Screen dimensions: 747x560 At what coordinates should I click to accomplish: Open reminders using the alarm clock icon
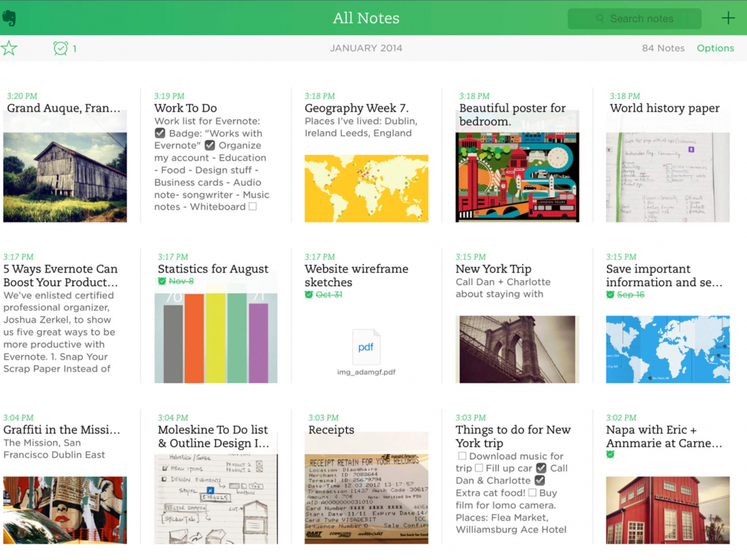point(60,48)
